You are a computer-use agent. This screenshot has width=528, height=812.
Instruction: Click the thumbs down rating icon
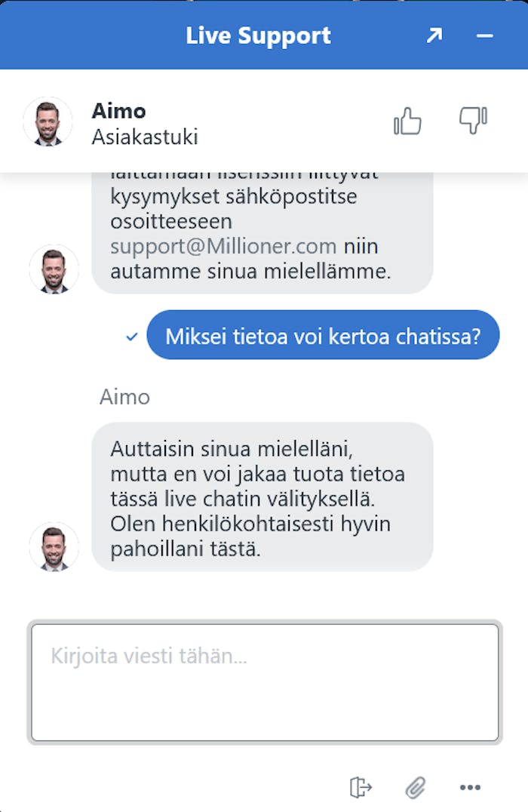click(x=473, y=121)
